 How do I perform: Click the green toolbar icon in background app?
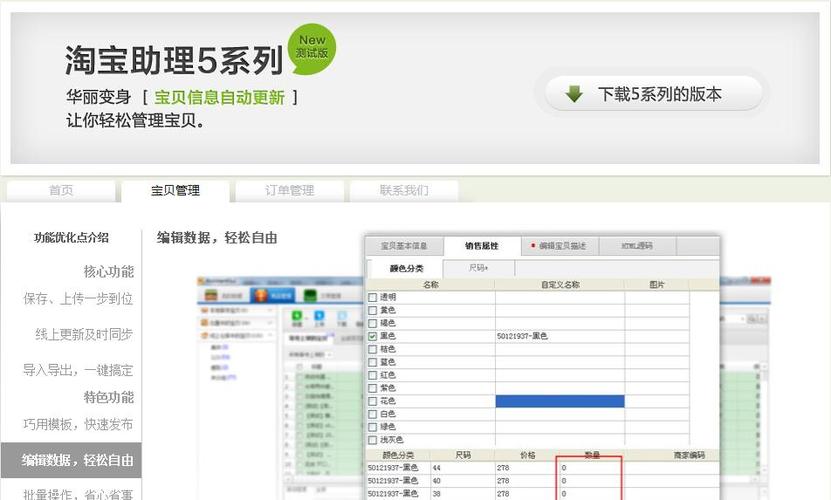(x=297, y=316)
